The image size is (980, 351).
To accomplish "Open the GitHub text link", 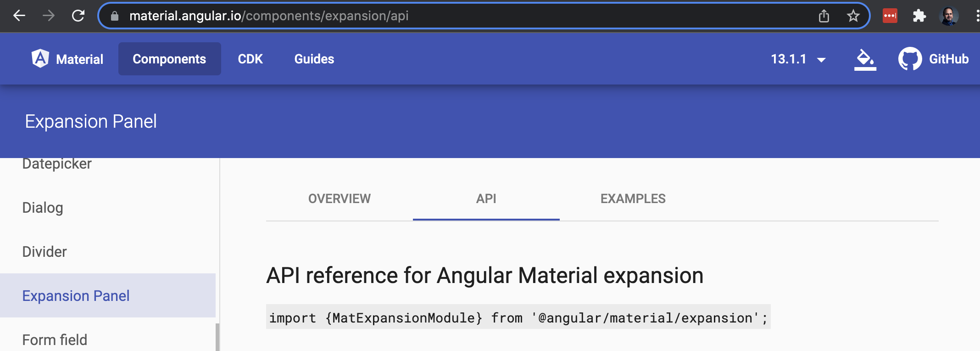I will point(949,59).
